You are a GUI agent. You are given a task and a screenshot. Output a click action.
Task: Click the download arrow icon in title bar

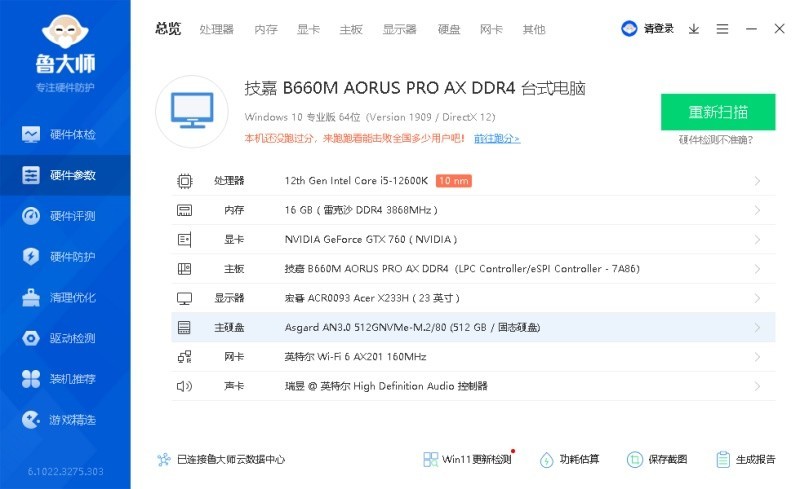click(693, 29)
